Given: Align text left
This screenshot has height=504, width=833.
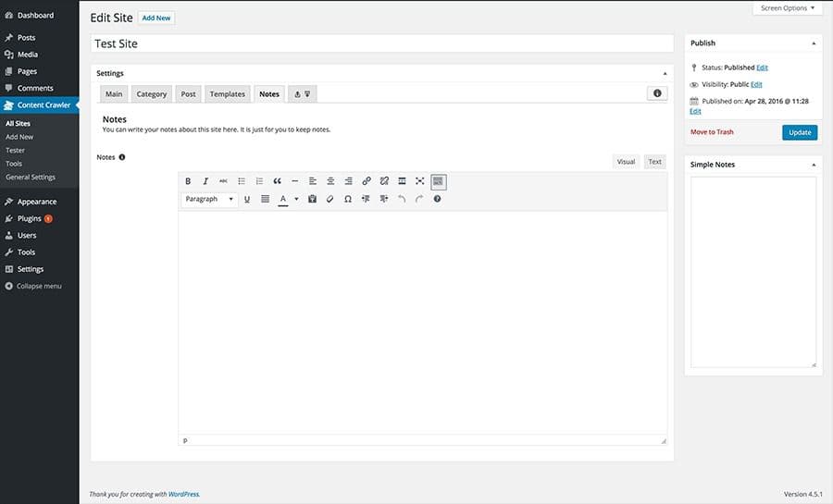Looking at the screenshot, I should [313, 181].
